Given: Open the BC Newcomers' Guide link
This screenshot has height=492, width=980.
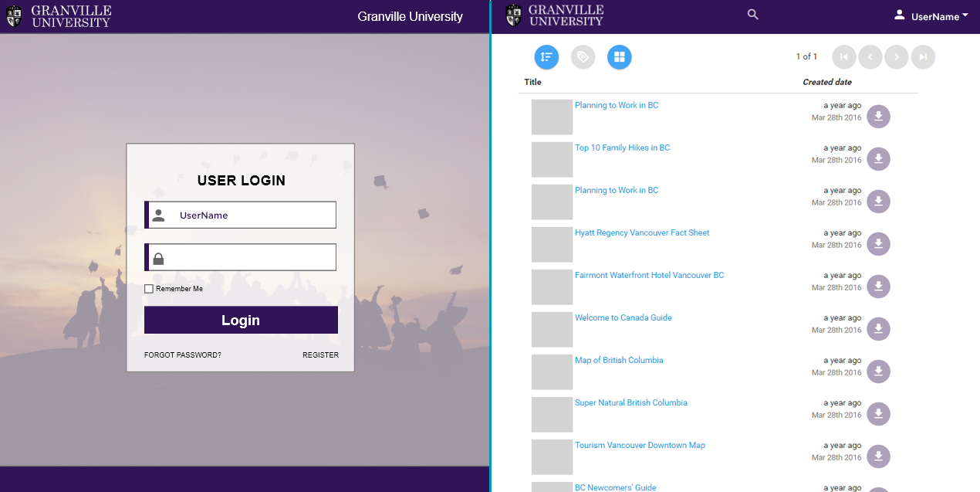Looking at the screenshot, I should pos(616,487).
